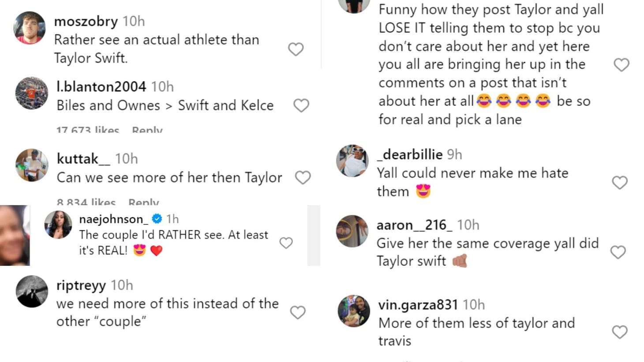The width and height of the screenshot is (644, 362).
Task: Like naejohnson_'s comment about the real couple
Action: [286, 243]
